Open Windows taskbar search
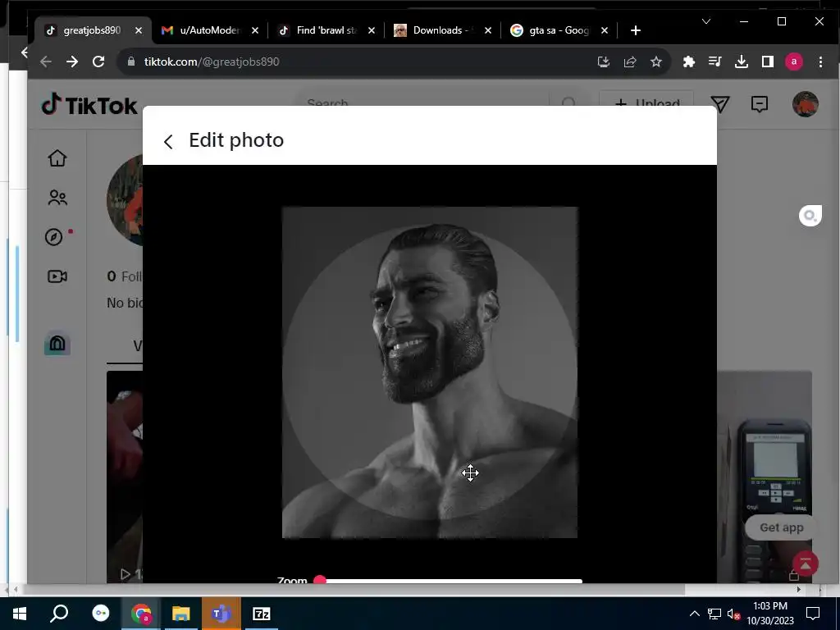Viewport: 840px width, 630px height. coord(59,614)
